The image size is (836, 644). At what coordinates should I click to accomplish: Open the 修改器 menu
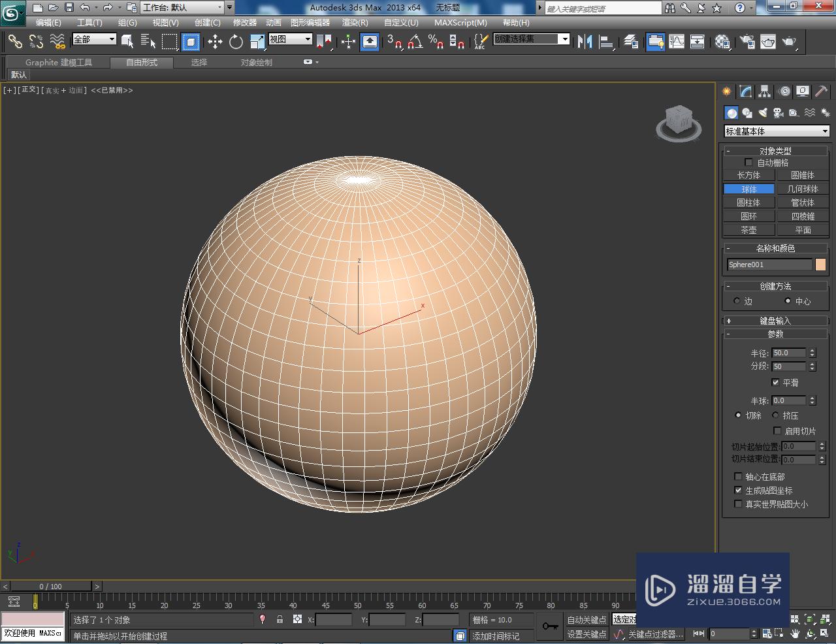coord(245,22)
